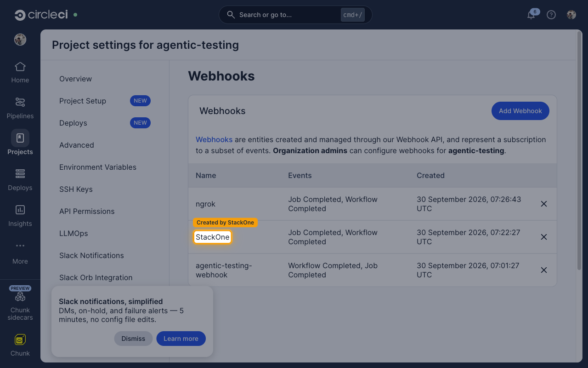Open API Permissions settings
Screen dimensions: 588x368
(x=87, y=211)
